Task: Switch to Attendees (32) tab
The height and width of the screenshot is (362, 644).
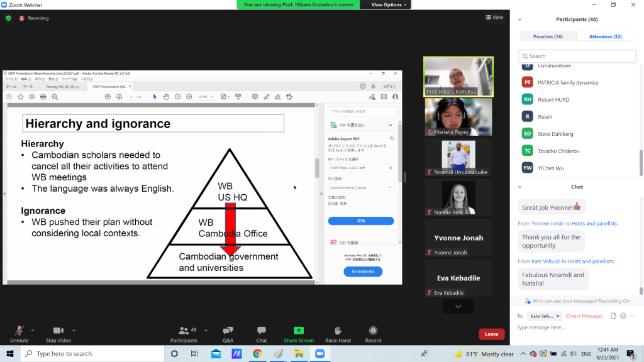Action: click(606, 36)
